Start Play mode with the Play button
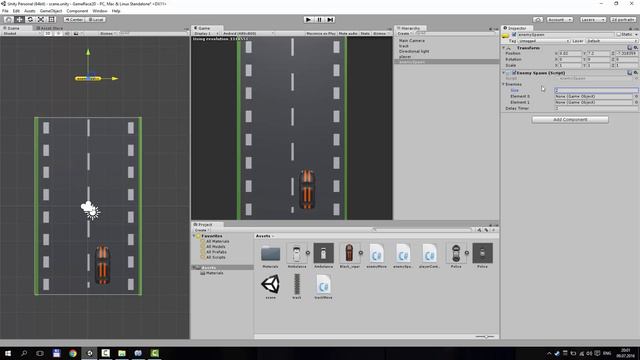The width and height of the screenshot is (640, 360). point(309,20)
